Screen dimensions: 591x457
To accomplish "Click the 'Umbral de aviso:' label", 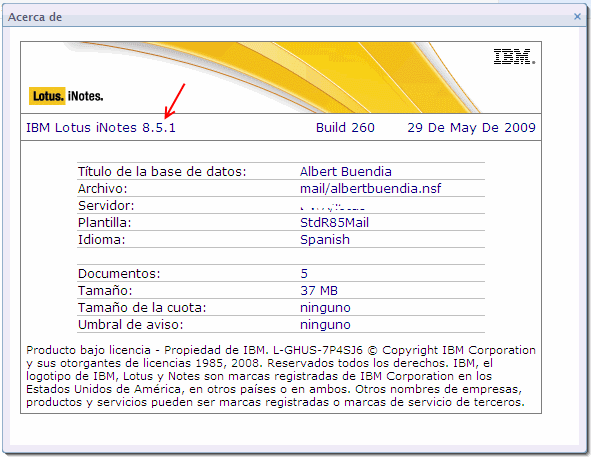I will 130,325.
